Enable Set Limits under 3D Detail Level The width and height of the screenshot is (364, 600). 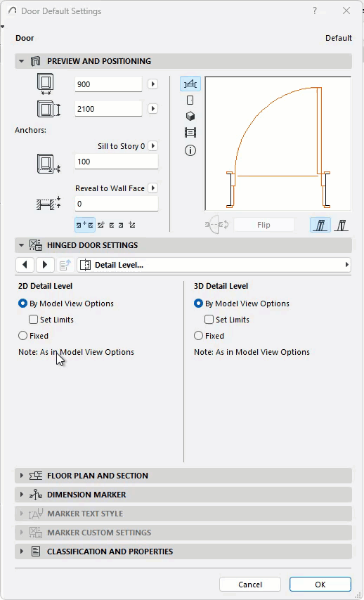tap(209, 320)
